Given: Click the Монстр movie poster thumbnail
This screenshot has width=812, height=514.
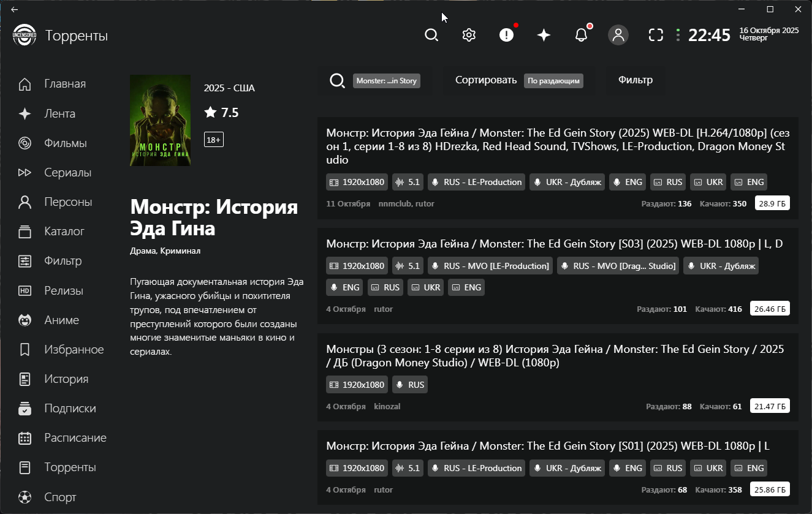Looking at the screenshot, I should pyautogui.click(x=160, y=120).
